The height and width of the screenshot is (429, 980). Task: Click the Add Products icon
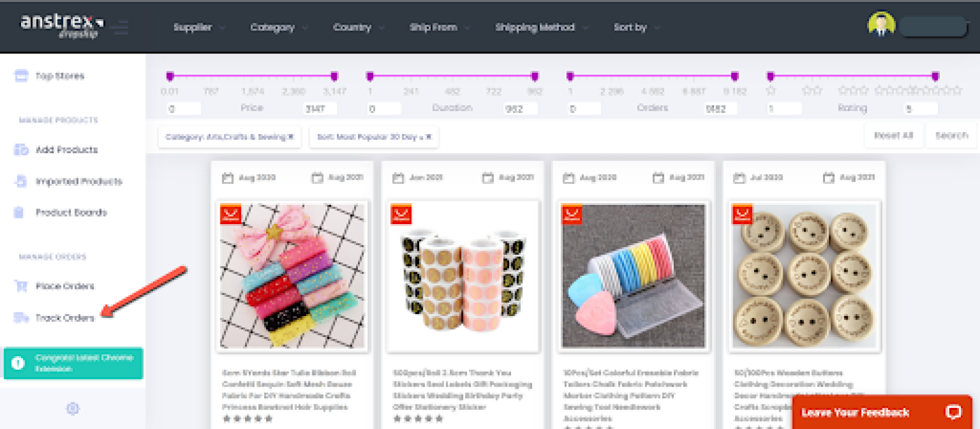tap(21, 150)
